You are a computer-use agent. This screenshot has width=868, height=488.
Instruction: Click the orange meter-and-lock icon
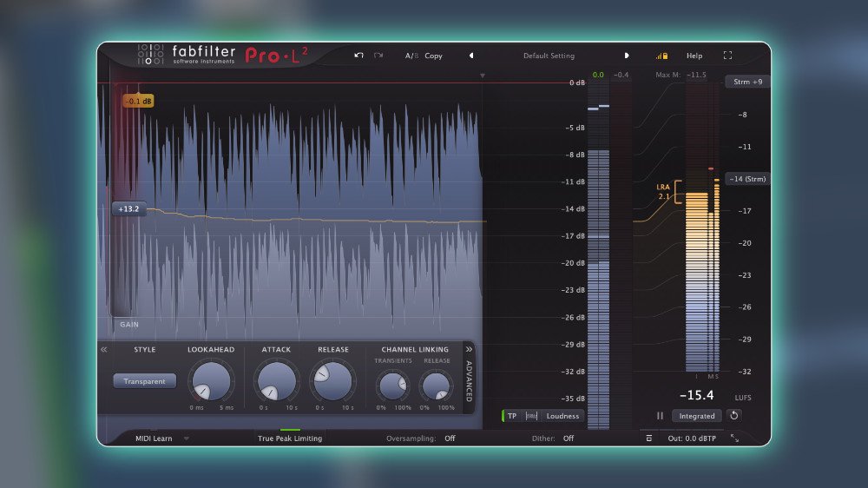[x=661, y=56]
